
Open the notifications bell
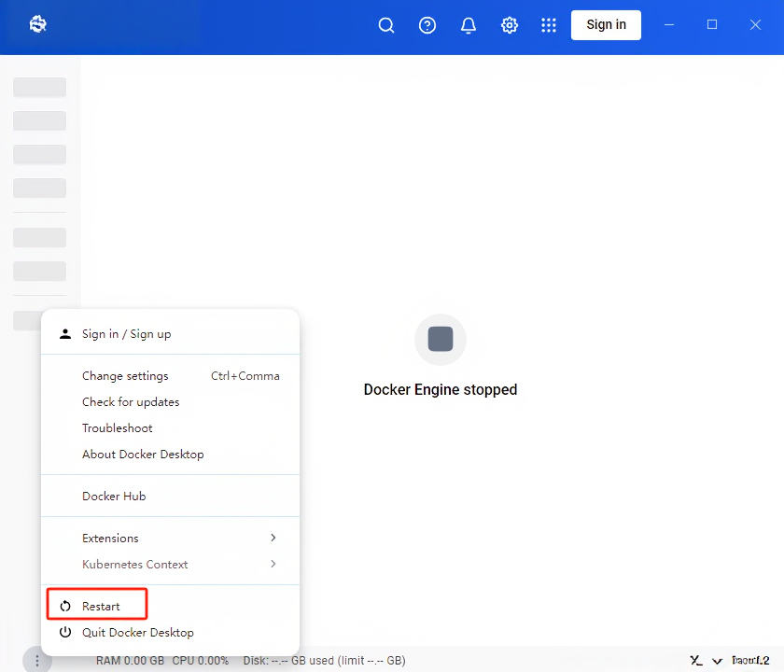pos(469,25)
